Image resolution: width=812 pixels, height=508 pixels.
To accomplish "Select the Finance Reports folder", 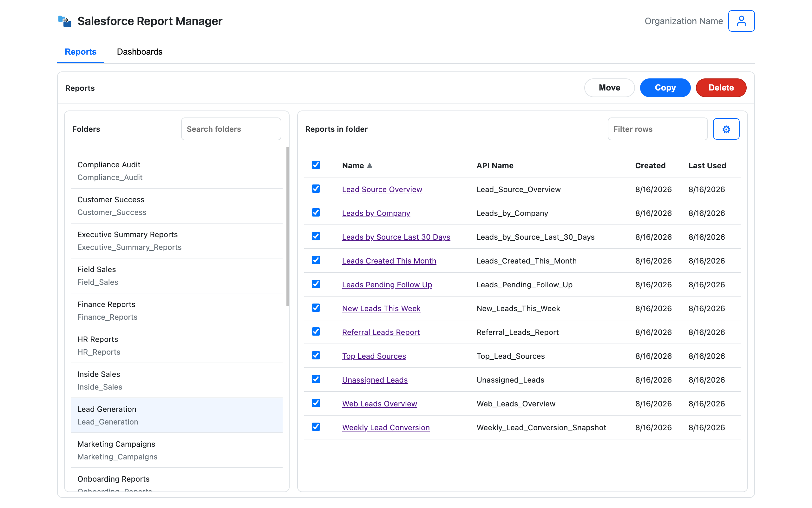I will pos(176,311).
